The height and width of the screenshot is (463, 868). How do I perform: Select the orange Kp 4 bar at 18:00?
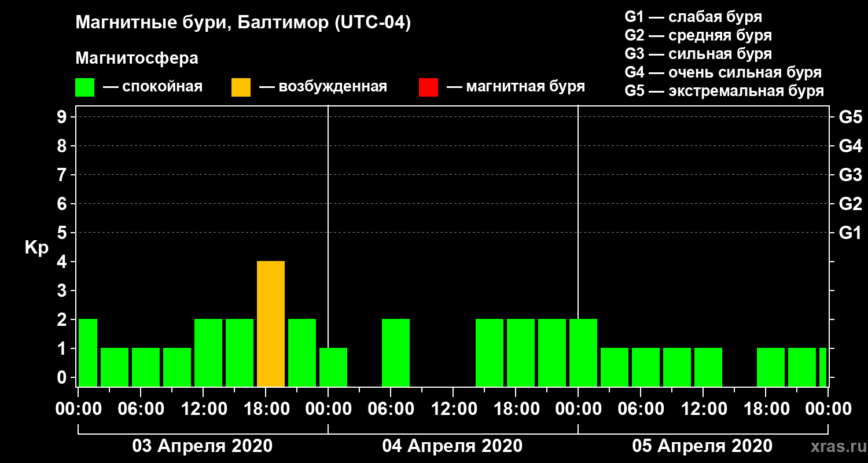coord(271,324)
